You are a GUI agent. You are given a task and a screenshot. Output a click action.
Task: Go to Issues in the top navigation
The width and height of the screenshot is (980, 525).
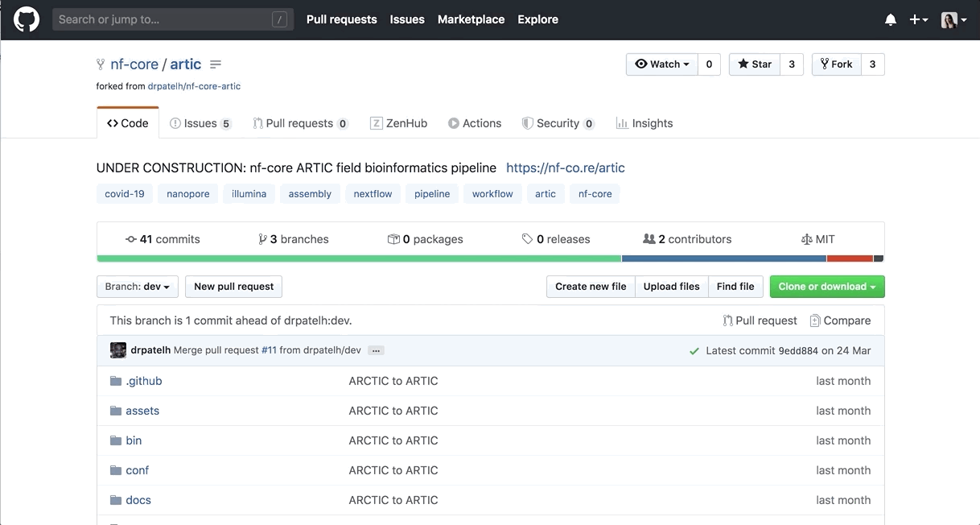pos(407,19)
